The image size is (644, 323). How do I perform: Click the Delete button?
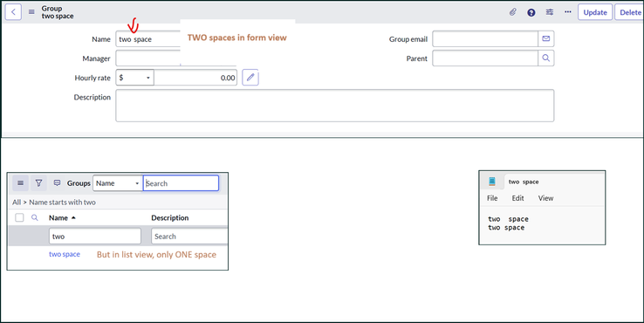(x=630, y=12)
